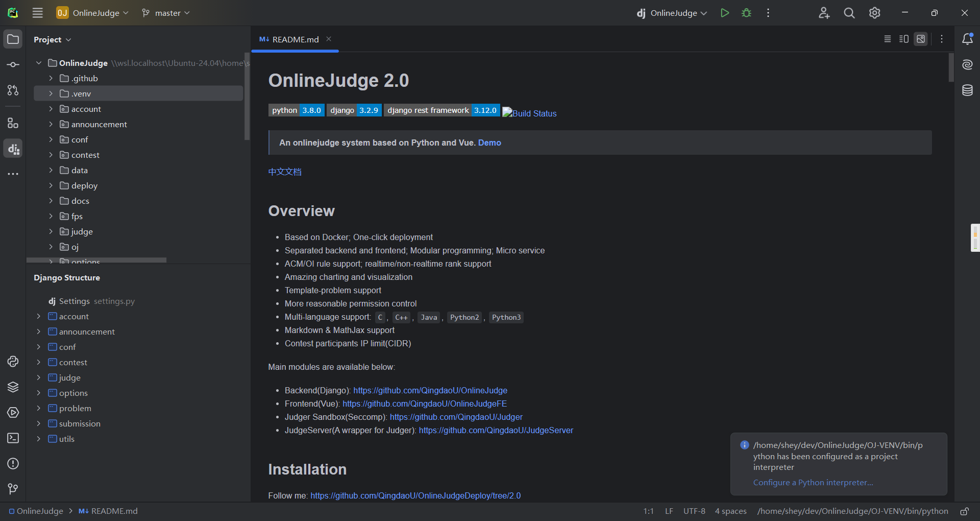Screen dimensions: 980x521
Task: Click the Project tree vertical scrollbar
Action: click(x=247, y=96)
